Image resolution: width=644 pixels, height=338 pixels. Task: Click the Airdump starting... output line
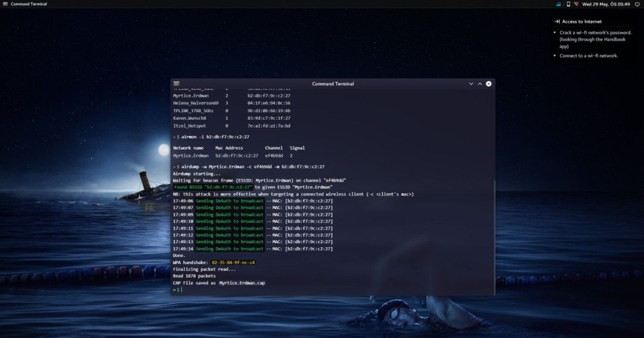tap(196, 173)
